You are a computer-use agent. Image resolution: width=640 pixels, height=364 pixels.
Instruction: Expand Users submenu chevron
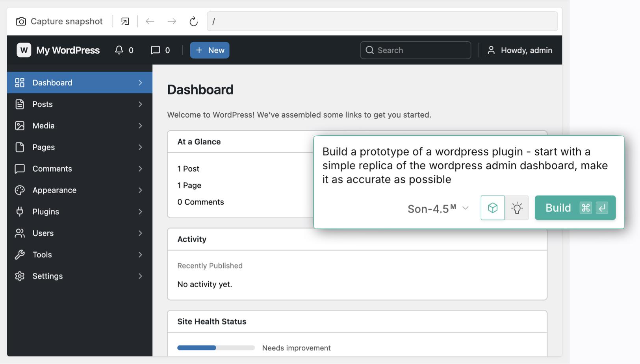pyautogui.click(x=140, y=233)
